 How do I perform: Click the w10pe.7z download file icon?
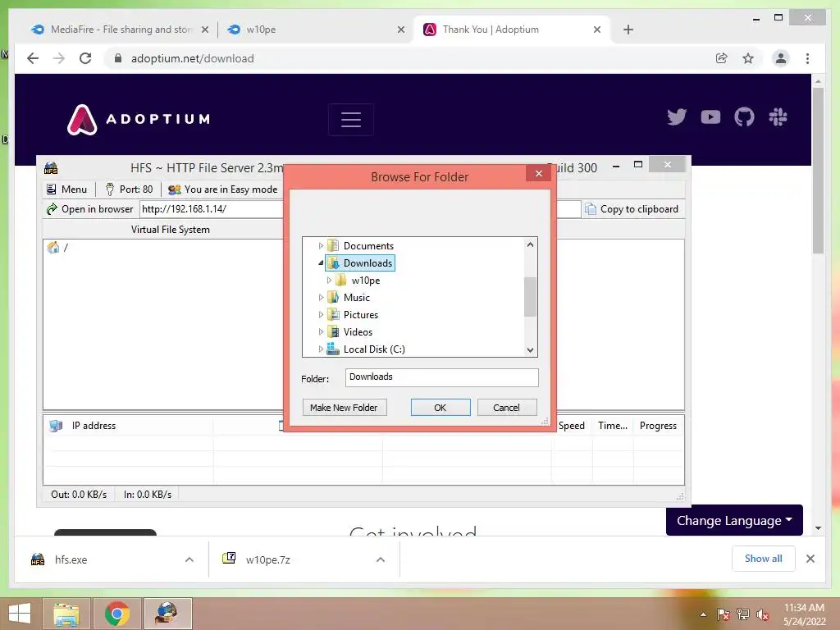click(229, 558)
